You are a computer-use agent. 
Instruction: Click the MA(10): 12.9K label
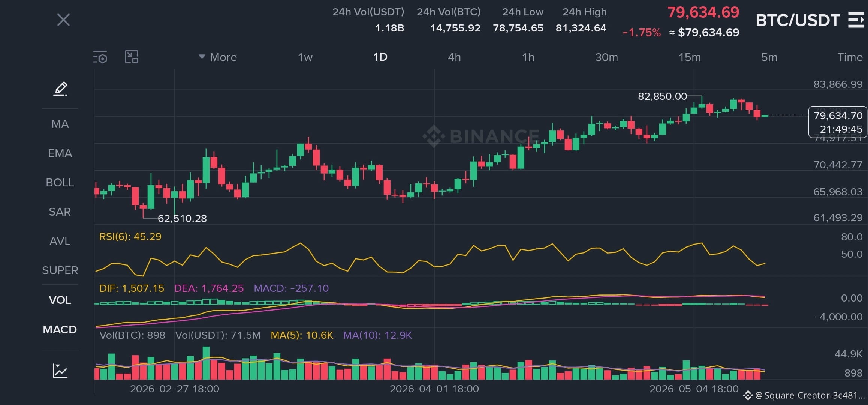pyautogui.click(x=377, y=335)
